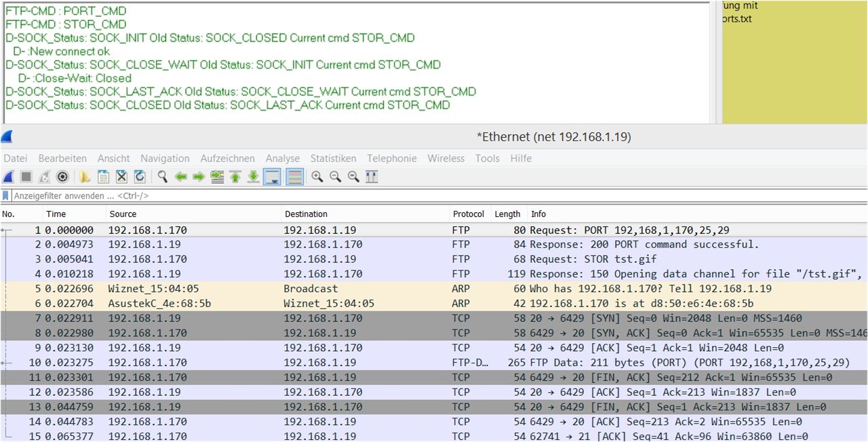The image size is (868, 442).
Task: Open the Analyse menu
Action: coord(283,158)
